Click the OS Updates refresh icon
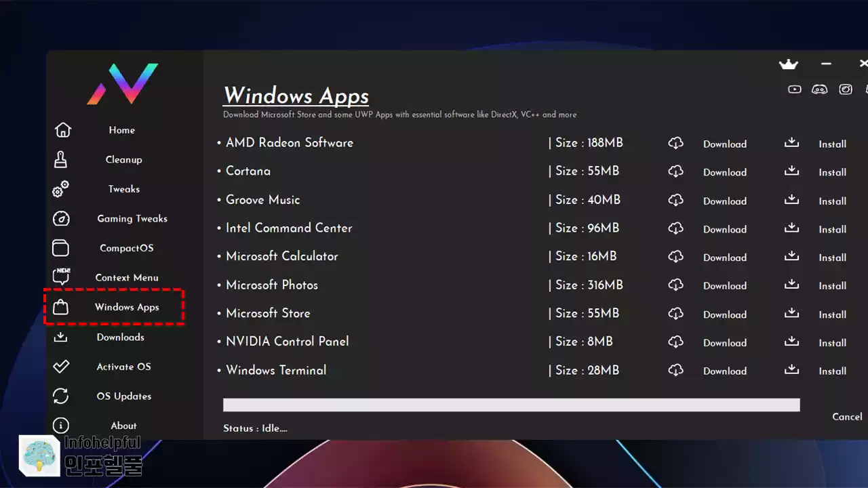Viewport: 868px width, 488px height. click(x=61, y=396)
